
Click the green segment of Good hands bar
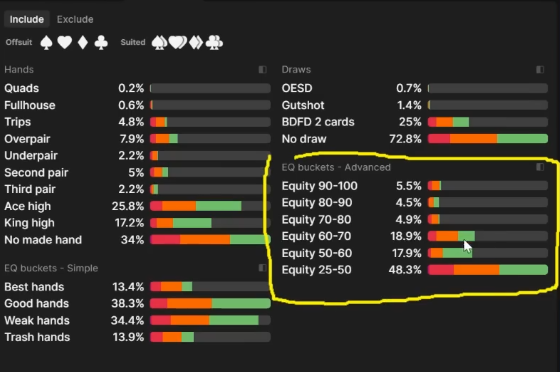pyautogui.click(x=241, y=303)
